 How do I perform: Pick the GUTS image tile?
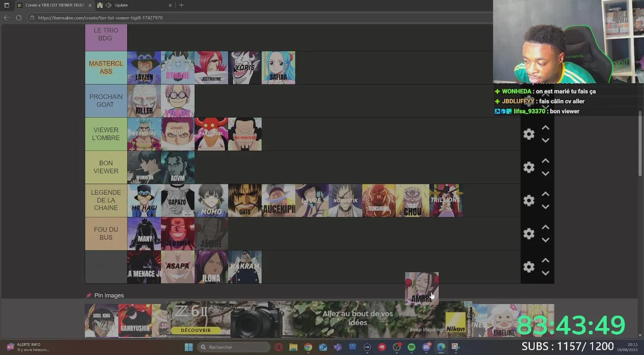click(245, 200)
